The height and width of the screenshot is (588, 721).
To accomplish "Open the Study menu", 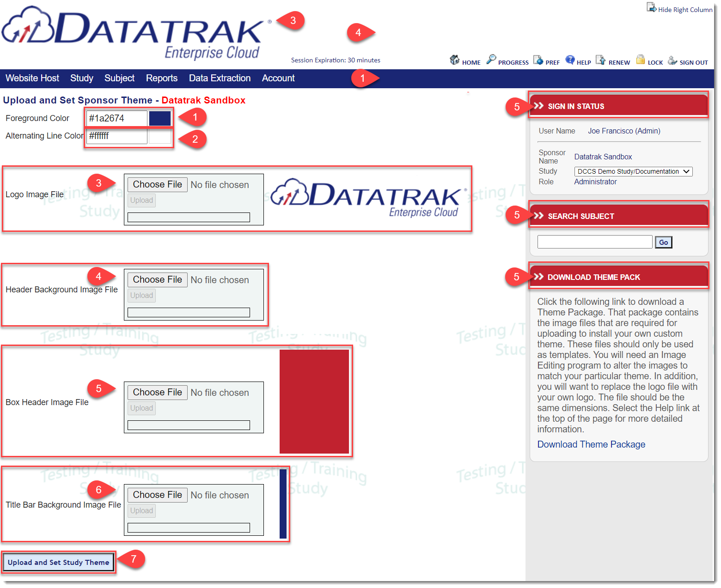I will click(x=82, y=78).
